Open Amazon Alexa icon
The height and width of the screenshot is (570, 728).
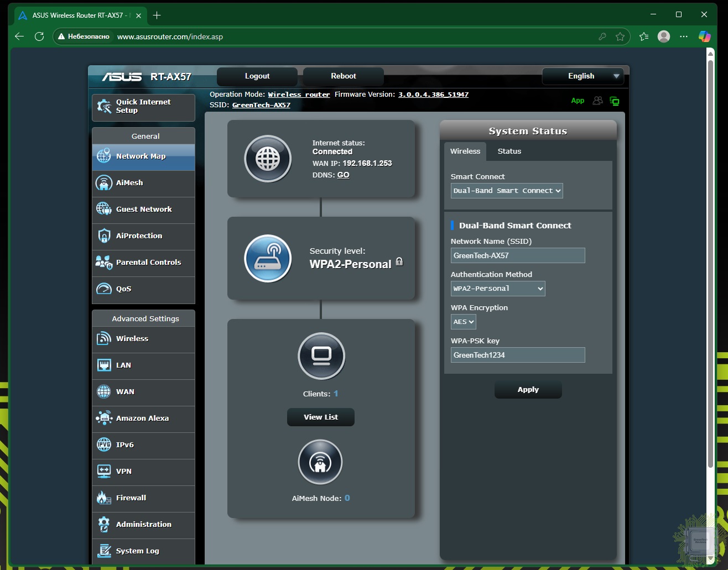pyautogui.click(x=104, y=418)
